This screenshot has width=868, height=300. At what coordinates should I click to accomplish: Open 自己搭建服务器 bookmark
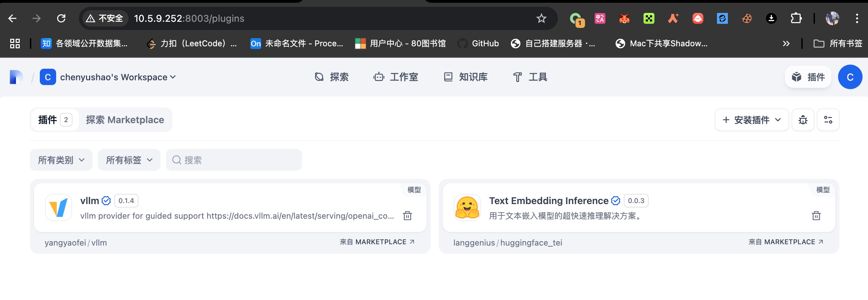click(553, 44)
